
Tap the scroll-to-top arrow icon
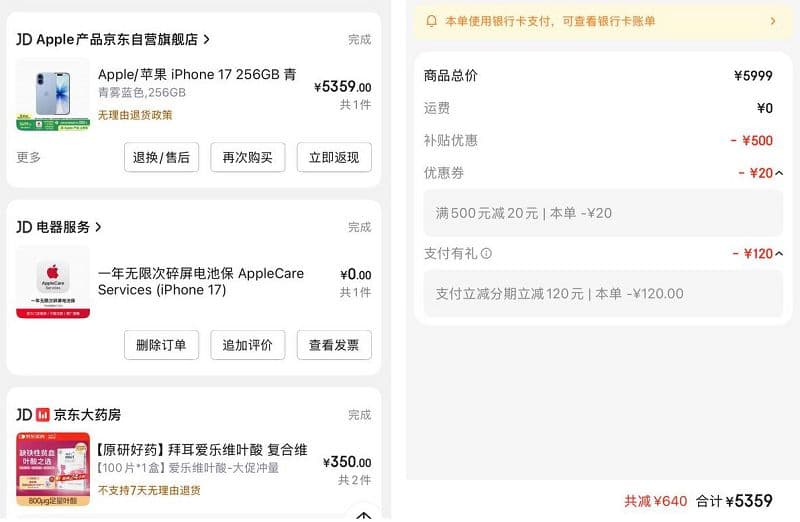click(x=364, y=515)
